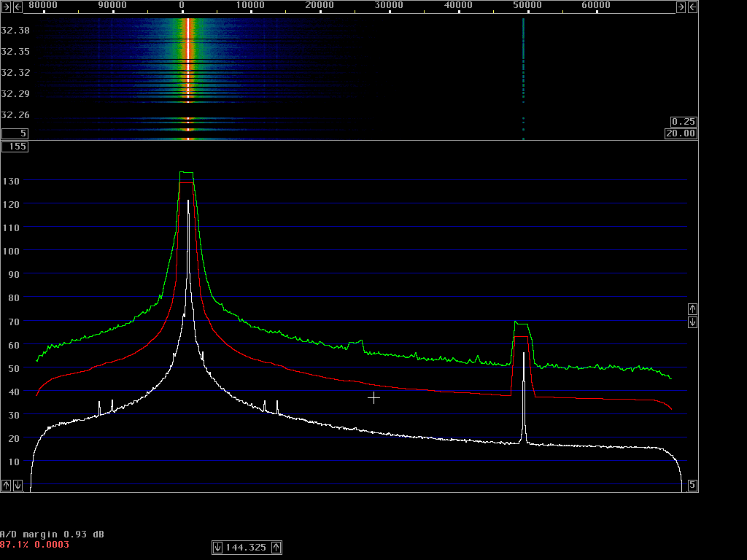Click the 10 dB scale label

click(14, 462)
